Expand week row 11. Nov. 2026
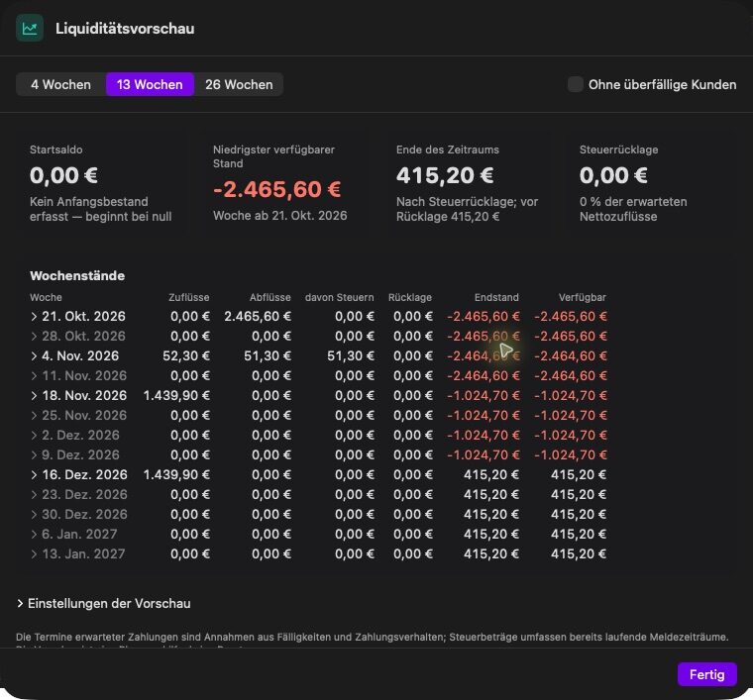753x700 pixels. (x=34, y=375)
